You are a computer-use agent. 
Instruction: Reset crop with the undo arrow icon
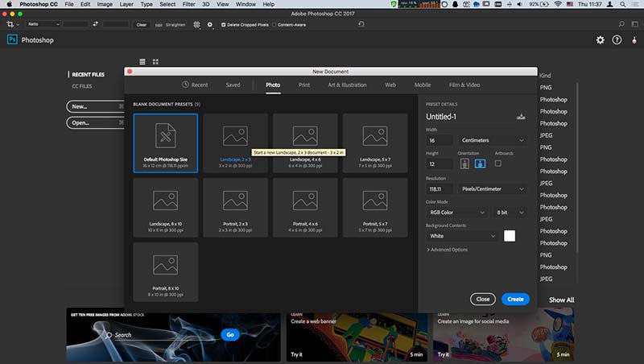coord(361,24)
